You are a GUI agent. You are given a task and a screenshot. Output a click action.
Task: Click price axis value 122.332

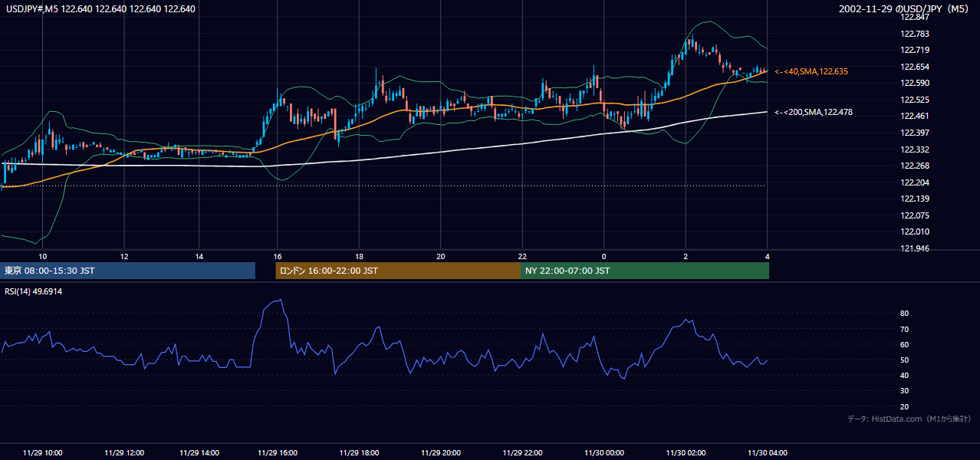pyautogui.click(x=913, y=149)
